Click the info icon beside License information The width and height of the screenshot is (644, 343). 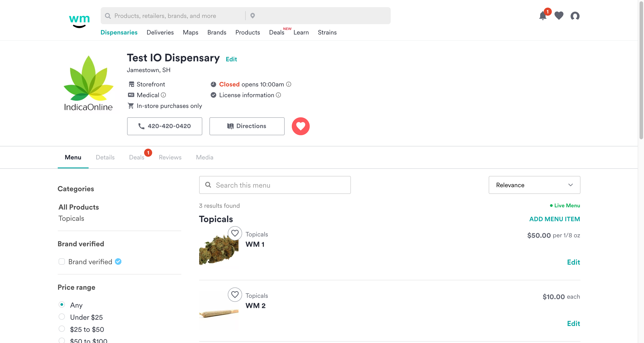click(278, 95)
